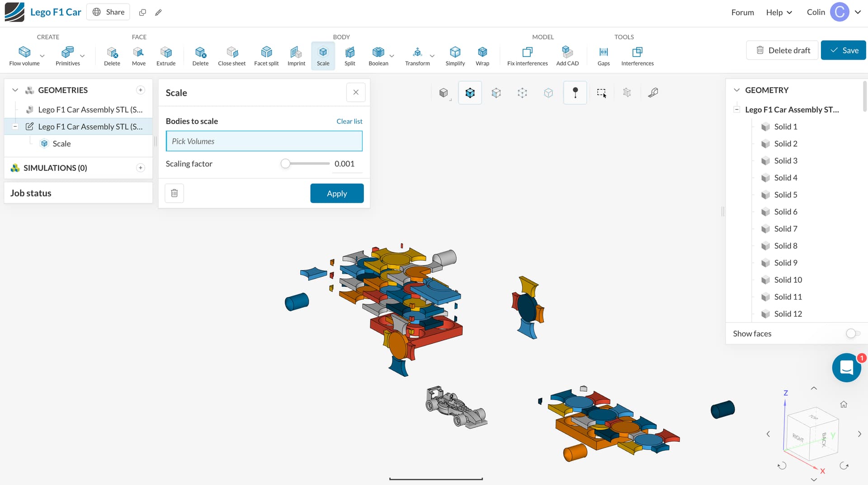This screenshot has width=868, height=485.
Task: Select the Scale tree item
Action: coord(61,144)
